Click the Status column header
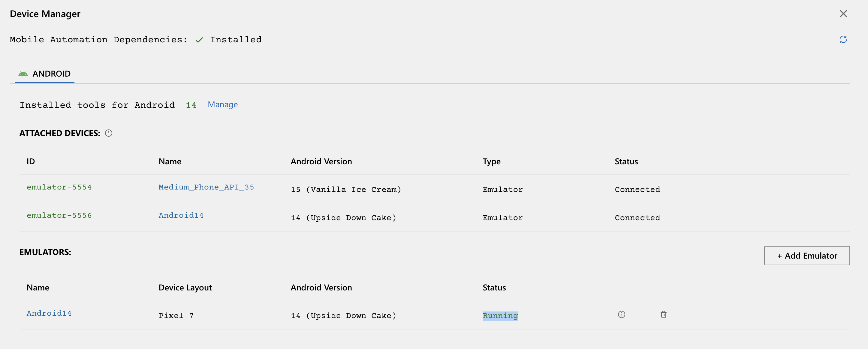The image size is (868, 349). 626,161
